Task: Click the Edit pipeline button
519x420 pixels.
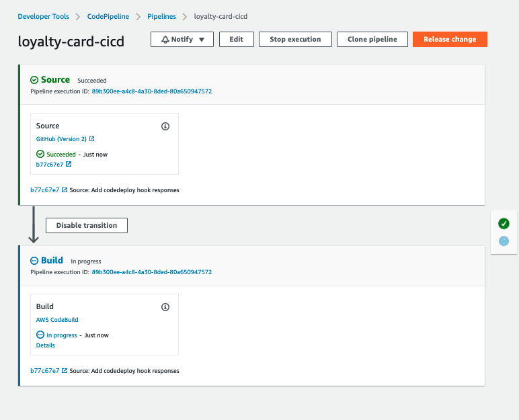Action: click(237, 40)
